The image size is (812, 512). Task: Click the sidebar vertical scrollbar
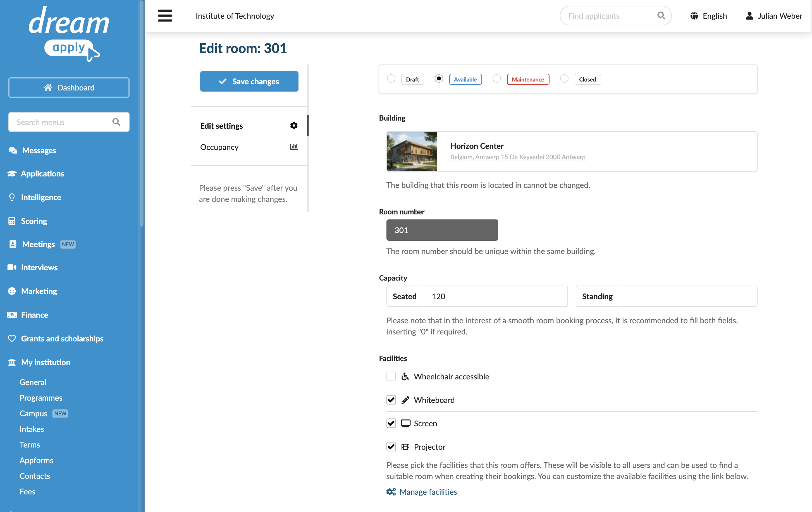142,113
